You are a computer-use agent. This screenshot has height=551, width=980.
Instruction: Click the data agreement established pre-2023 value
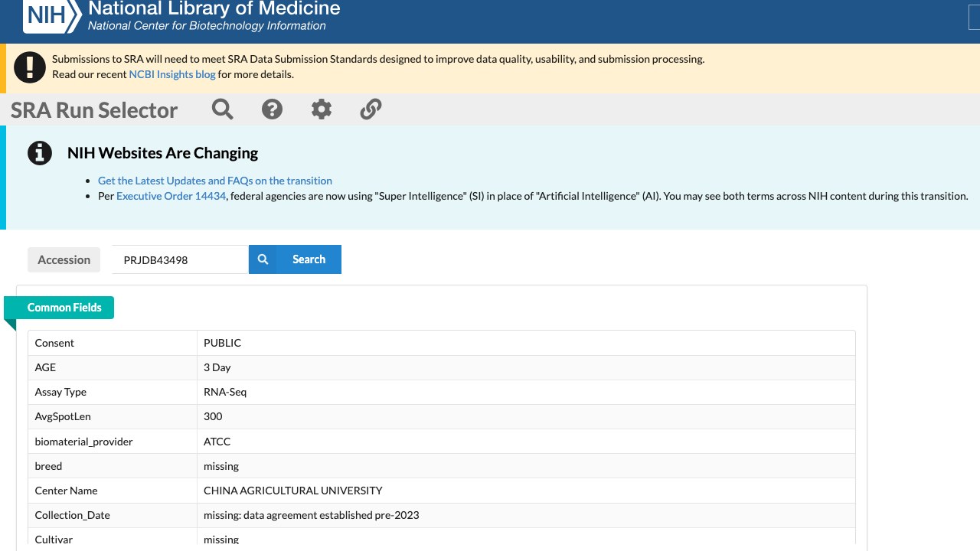pos(312,515)
